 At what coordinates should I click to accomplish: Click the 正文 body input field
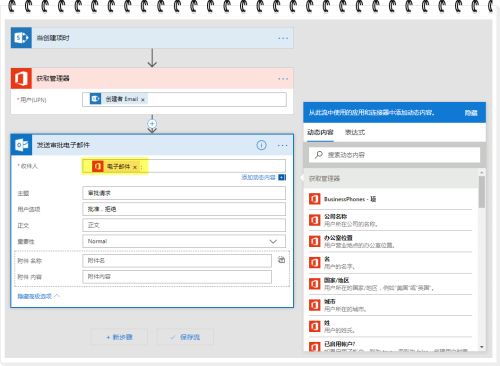pyautogui.click(x=184, y=225)
